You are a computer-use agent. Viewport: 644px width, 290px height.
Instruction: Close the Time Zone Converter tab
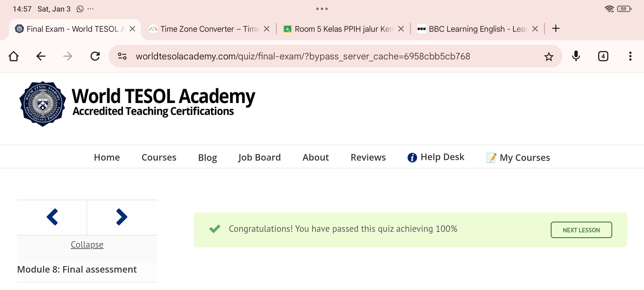[x=267, y=29]
